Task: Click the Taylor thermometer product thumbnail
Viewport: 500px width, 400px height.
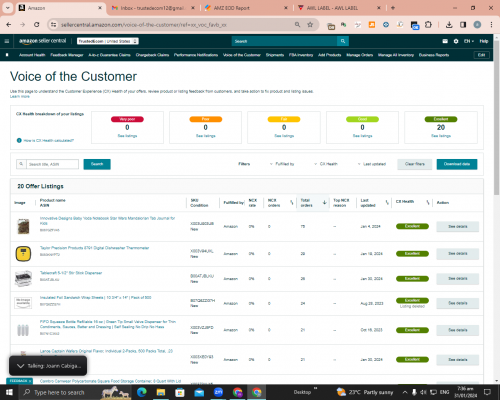Action: tap(23, 254)
